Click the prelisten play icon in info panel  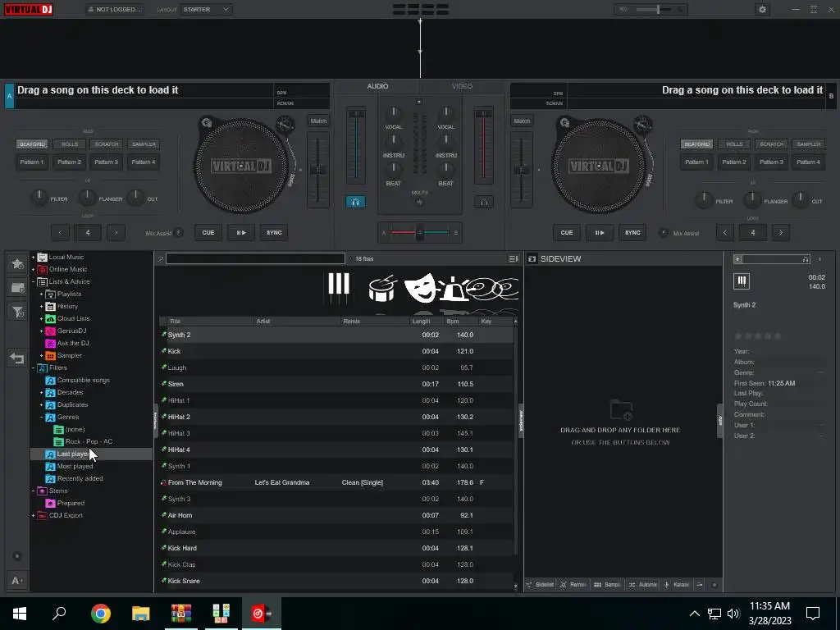(x=737, y=259)
